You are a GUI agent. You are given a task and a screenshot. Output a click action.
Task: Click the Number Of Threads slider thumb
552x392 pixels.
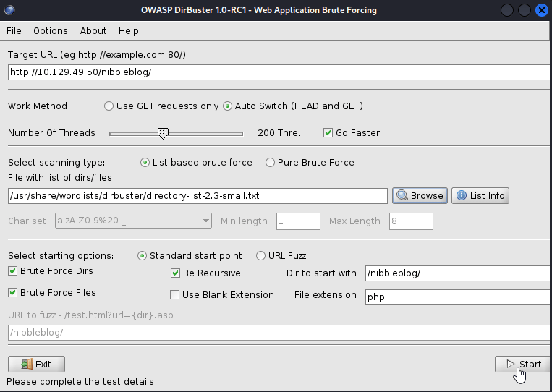[x=163, y=133]
